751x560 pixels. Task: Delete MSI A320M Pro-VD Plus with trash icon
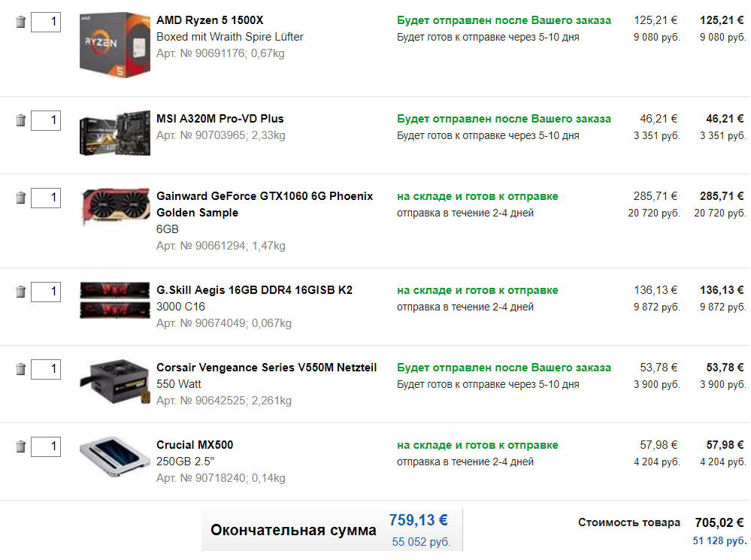[20, 120]
